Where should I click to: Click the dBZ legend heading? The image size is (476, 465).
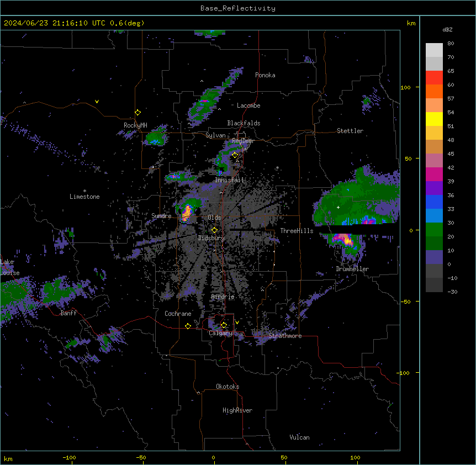(447, 29)
